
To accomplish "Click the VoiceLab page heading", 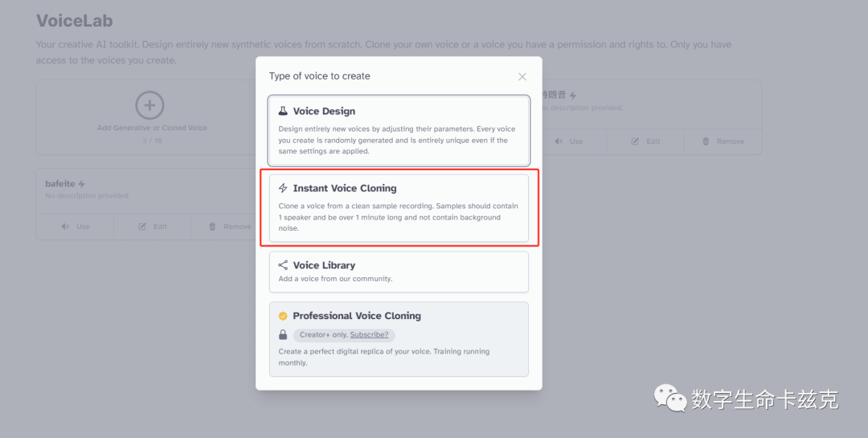I will pos(74,20).
